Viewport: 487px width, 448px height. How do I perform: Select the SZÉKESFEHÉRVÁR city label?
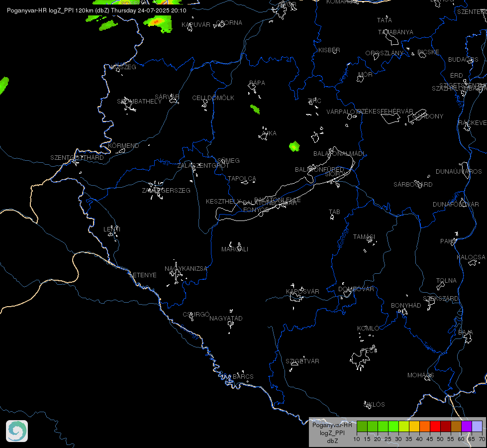tap(386, 112)
